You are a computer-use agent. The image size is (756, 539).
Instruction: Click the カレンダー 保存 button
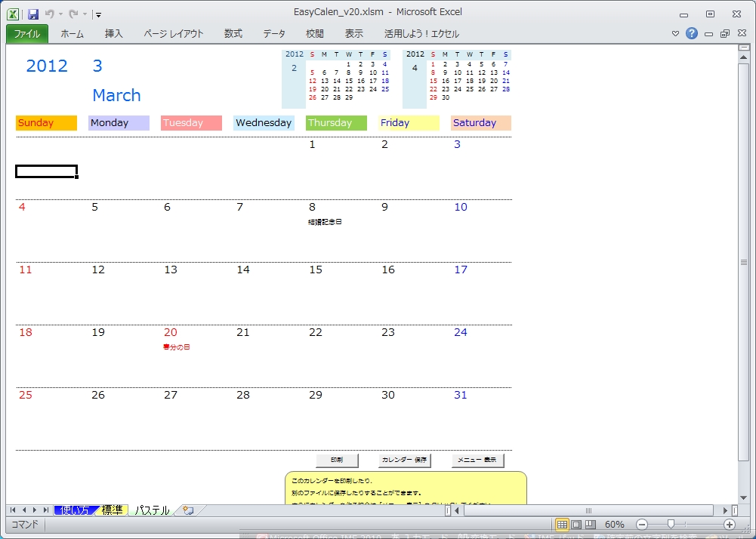404,460
